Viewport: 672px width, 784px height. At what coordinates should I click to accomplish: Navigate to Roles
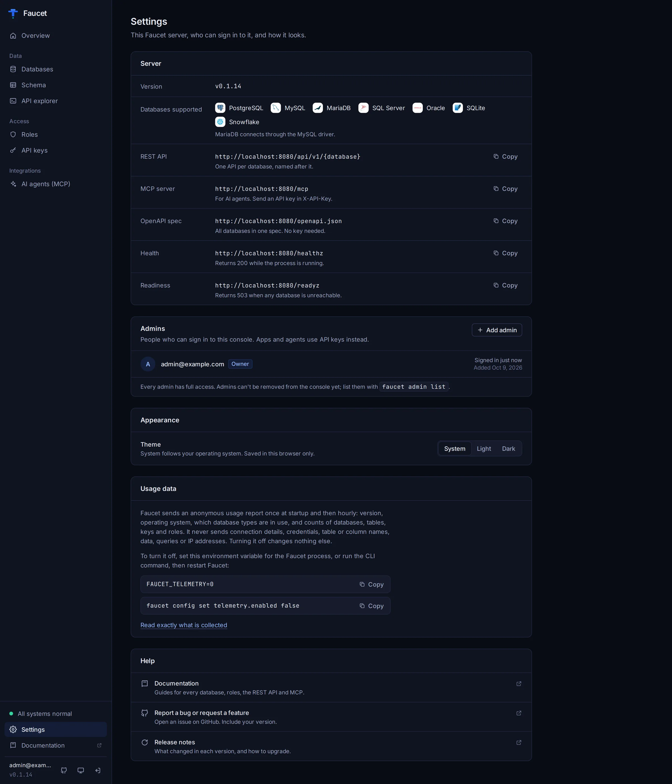click(x=56, y=135)
